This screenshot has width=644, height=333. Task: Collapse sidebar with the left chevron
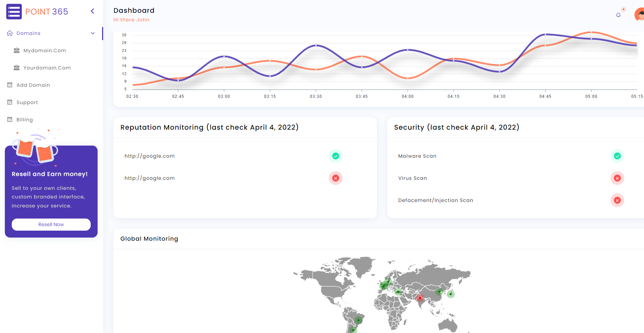pyautogui.click(x=92, y=11)
